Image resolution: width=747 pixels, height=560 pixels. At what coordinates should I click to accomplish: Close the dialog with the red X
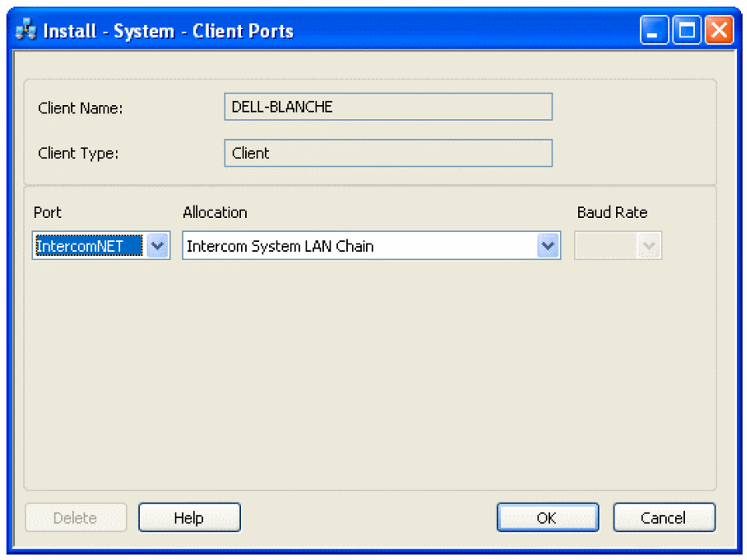718,31
